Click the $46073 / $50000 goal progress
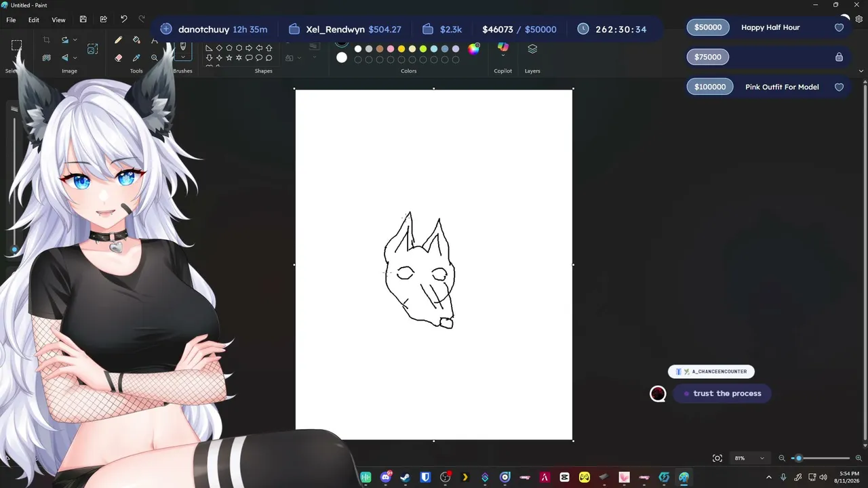Viewport: 868px width, 488px height. click(x=519, y=29)
